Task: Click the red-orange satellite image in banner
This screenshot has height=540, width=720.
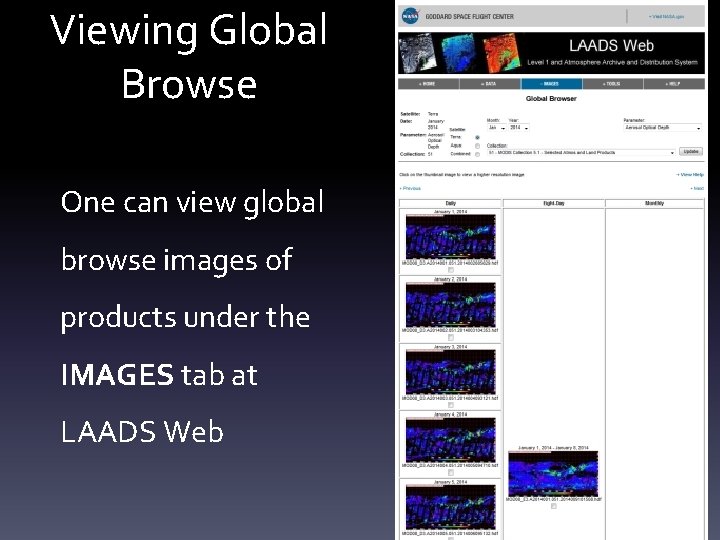Action: pyautogui.click(x=502, y=53)
